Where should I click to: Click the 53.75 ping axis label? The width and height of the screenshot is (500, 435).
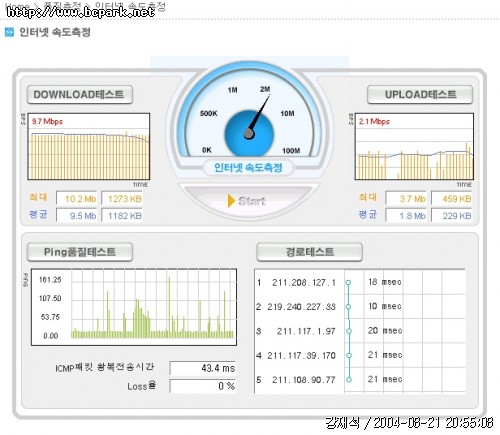click(x=50, y=317)
